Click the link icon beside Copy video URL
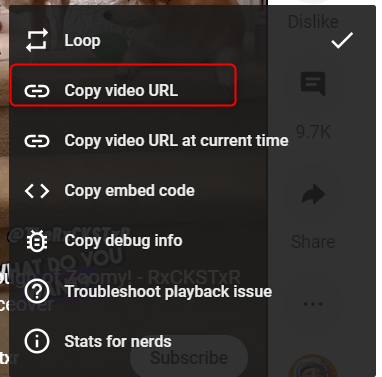382x377 pixels. pyautogui.click(x=37, y=91)
